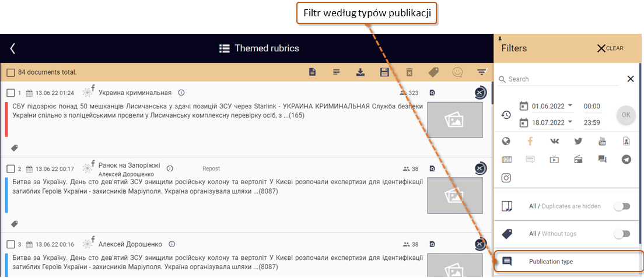
Task: Select the newspaper press source icon
Action: (x=506, y=160)
